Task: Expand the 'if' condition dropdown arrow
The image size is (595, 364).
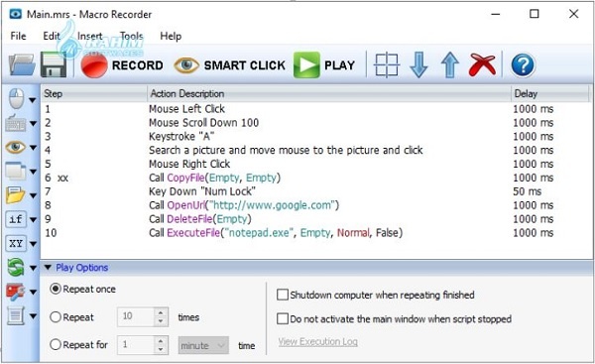Action: [x=33, y=220]
